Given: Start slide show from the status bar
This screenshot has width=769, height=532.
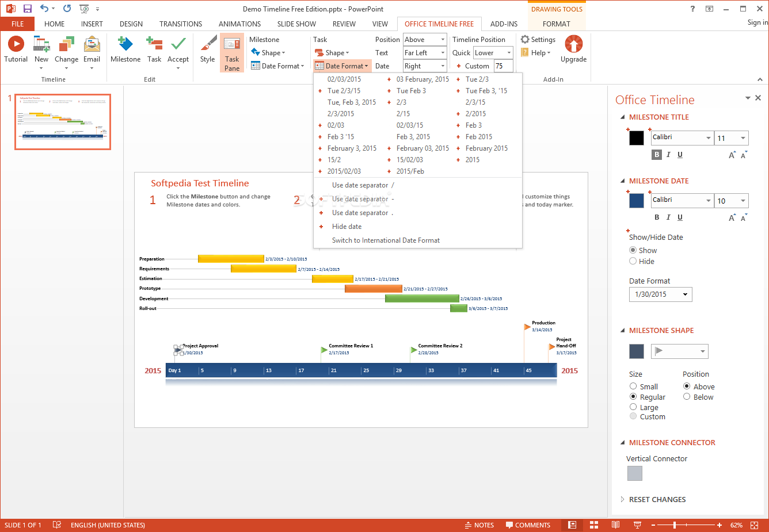Looking at the screenshot, I should click(637, 525).
